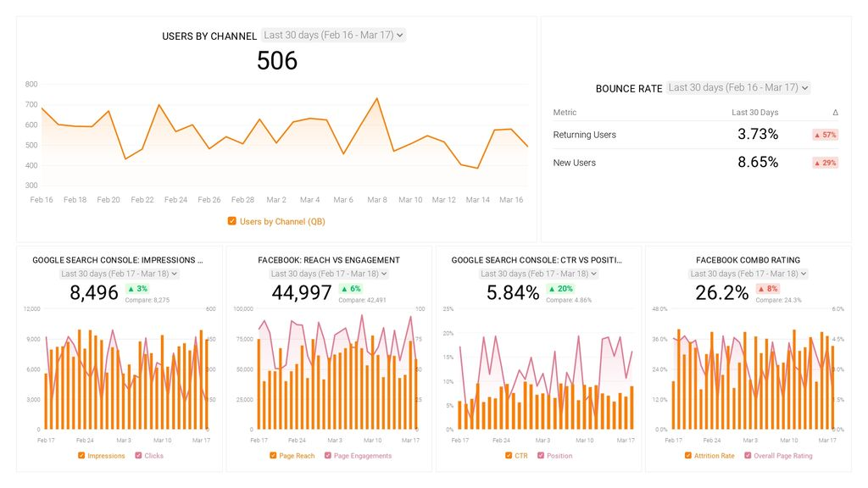Click the 20% increase badge for CTR

click(560, 288)
